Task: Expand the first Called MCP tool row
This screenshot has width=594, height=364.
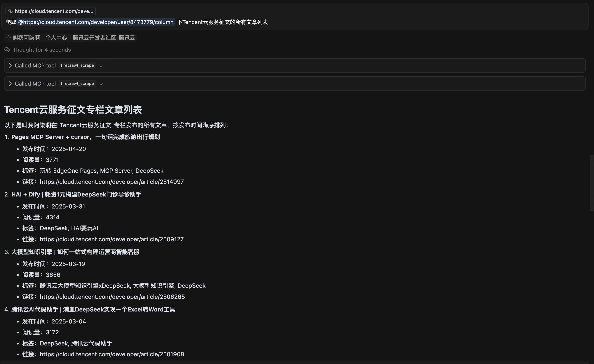Action: pyautogui.click(x=295, y=65)
